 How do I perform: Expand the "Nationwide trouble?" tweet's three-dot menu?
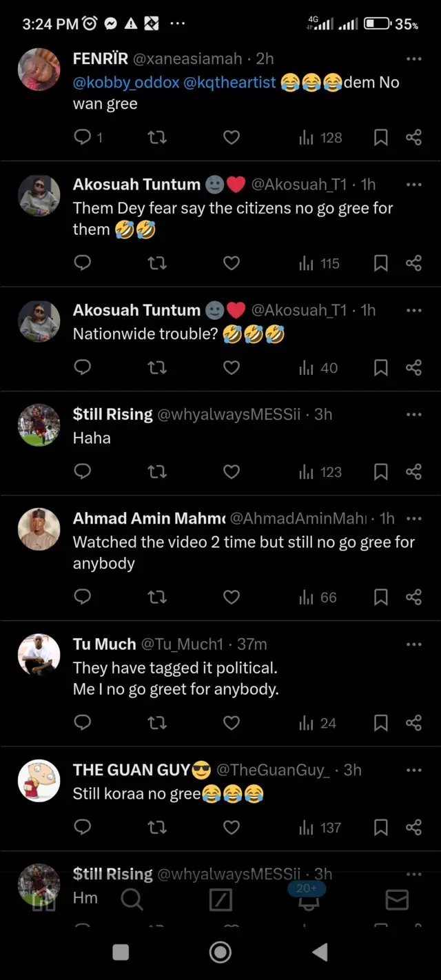tap(413, 310)
